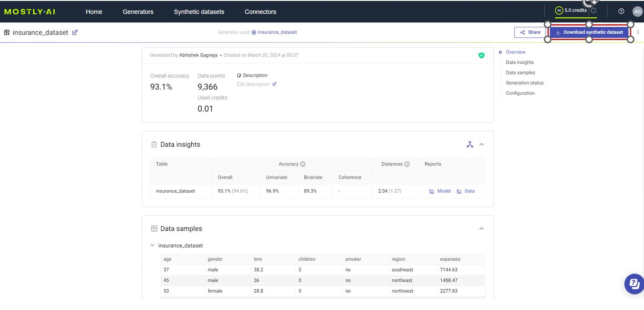Click the Share button

click(530, 32)
